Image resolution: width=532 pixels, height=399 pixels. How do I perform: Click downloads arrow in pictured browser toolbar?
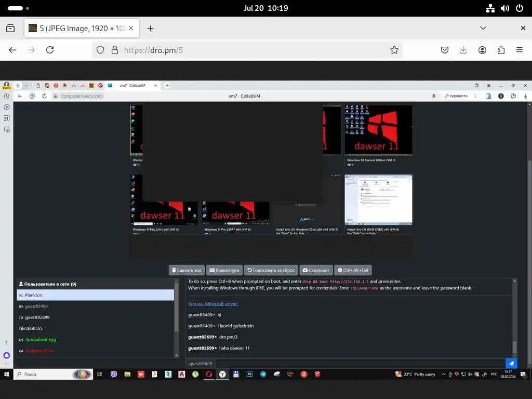coord(525,96)
